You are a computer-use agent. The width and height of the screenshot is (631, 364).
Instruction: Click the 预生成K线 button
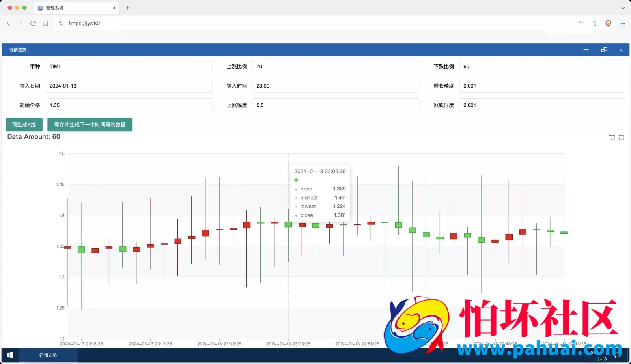coord(24,125)
